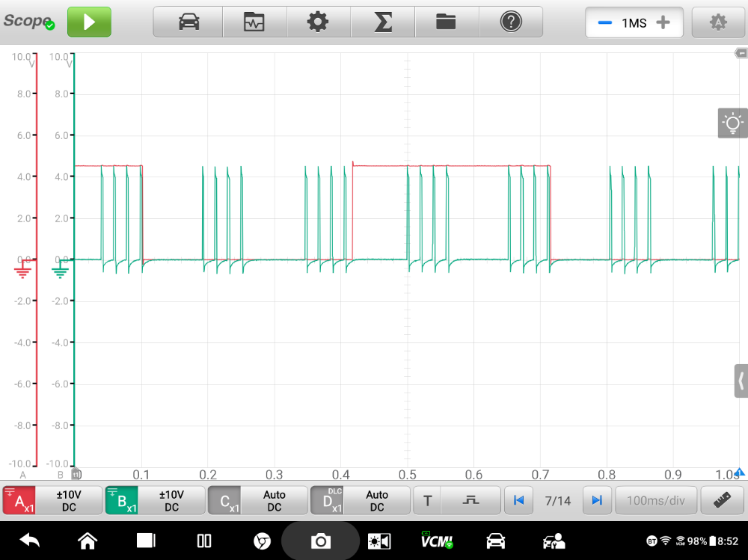The height and width of the screenshot is (560, 748).
Task: Open the scope settings gear
Action: tap(318, 22)
